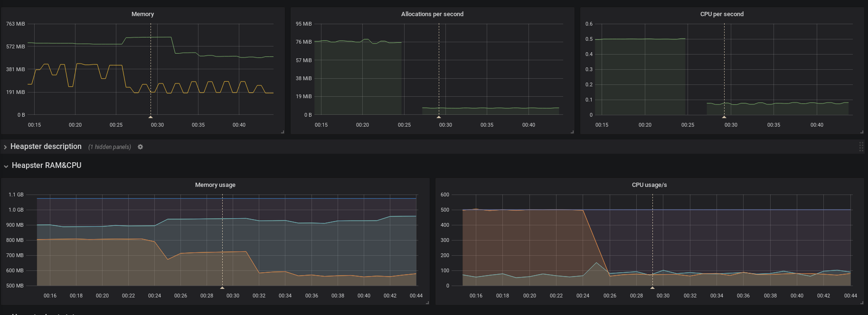This screenshot has height=315, width=868.
Task: Click the '57 MiB' axis label
Action: coord(304,60)
